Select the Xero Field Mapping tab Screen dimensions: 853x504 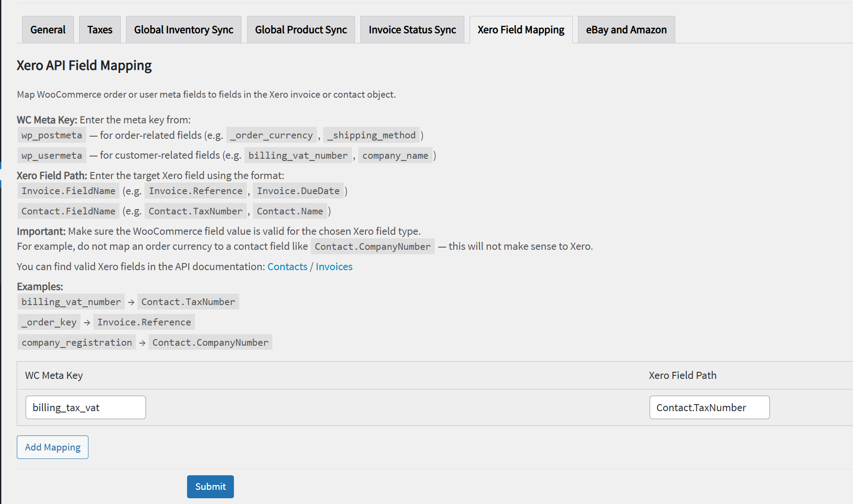tap(521, 30)
